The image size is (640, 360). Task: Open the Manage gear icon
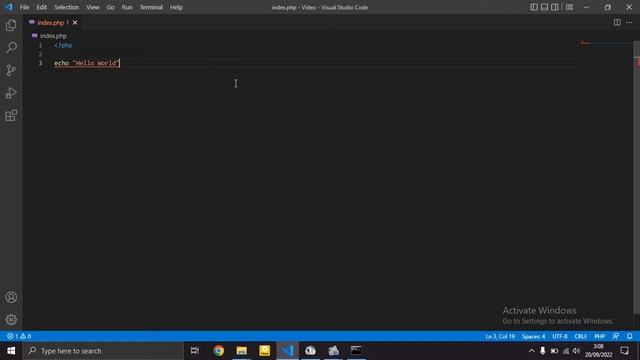(x=11, y=320)
